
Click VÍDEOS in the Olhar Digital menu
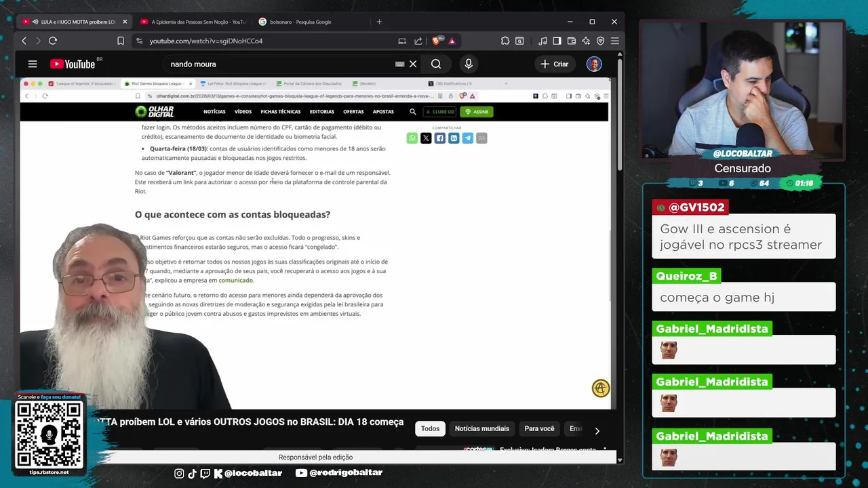pyautogui.click(x=243, y=112)
